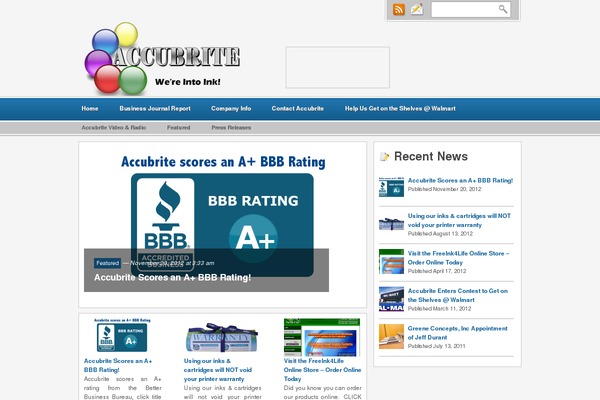The height and width of the screenshot is (400, 600).
Task: Click the rolled warranty thumbnail in the article grid
Action: (x=222, y=338)
